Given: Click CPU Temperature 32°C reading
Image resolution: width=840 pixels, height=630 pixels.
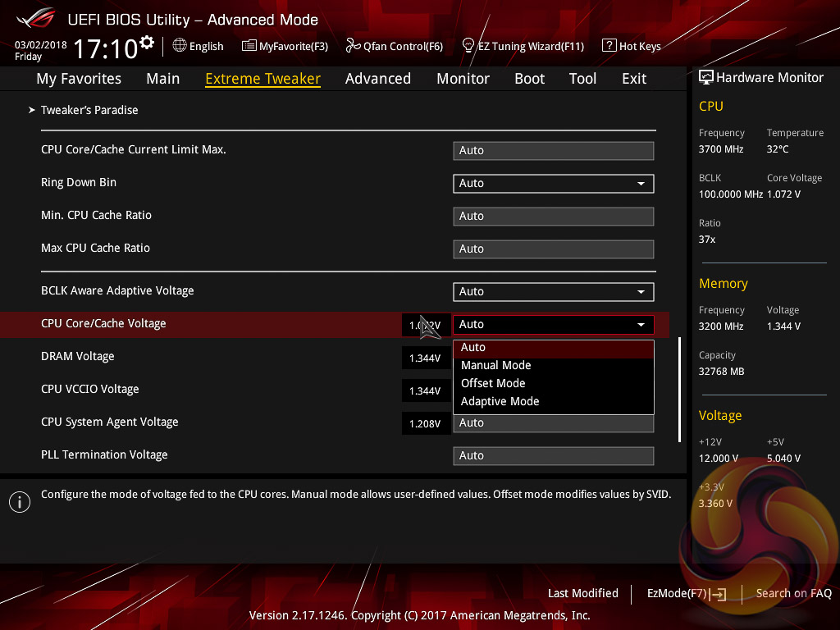Looking at the screenshot, I should [x=778, y=149].
